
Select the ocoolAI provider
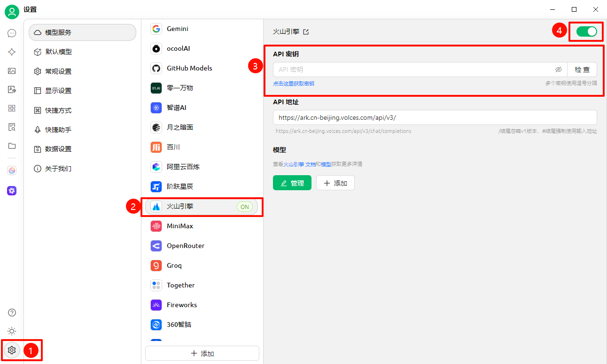[x=202, y=48]
